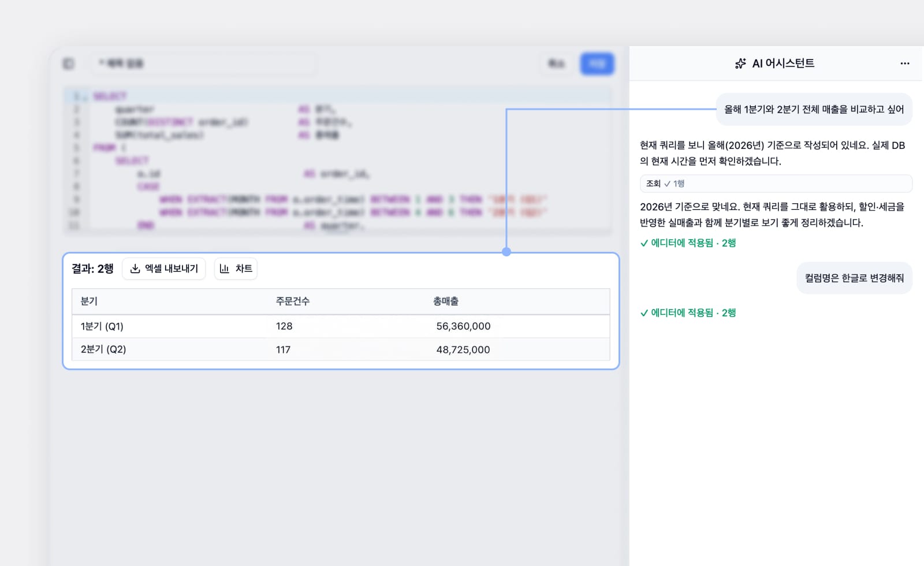Click the 결과: 2행 label
Screen dimensions: 924x566
pos(92,269)
